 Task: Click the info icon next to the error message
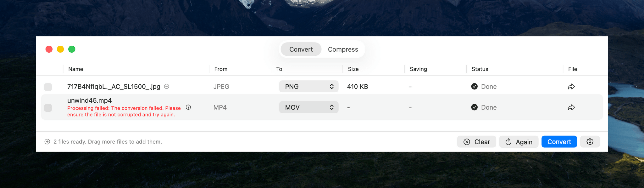pyautogui.click(x=188, y=107)
